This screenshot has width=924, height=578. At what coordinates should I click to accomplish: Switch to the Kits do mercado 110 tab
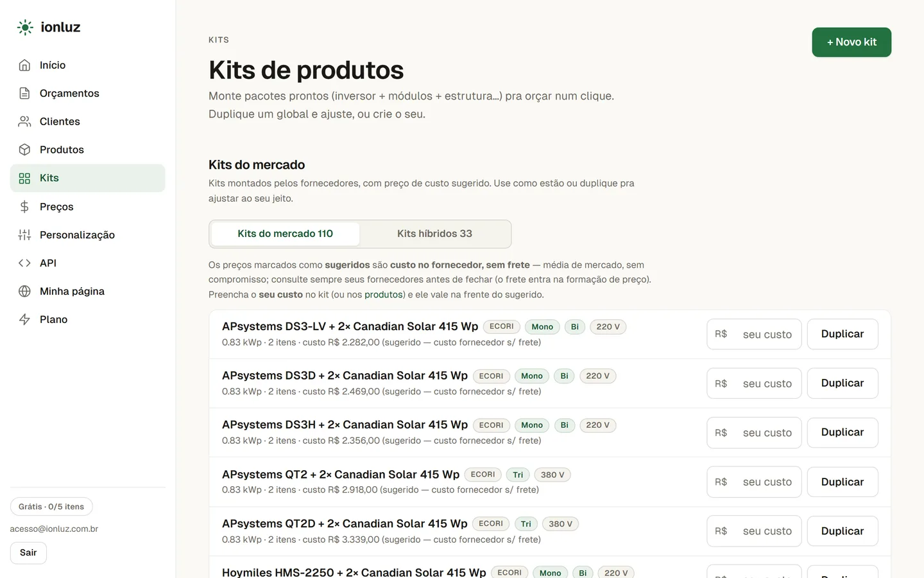point(285,234)
